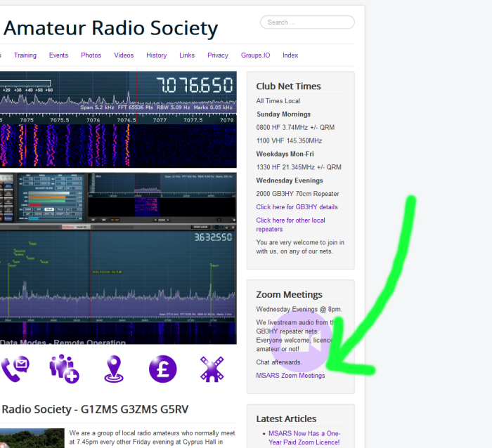Click the phone and mail contact icon

click(x=15, y=368)
